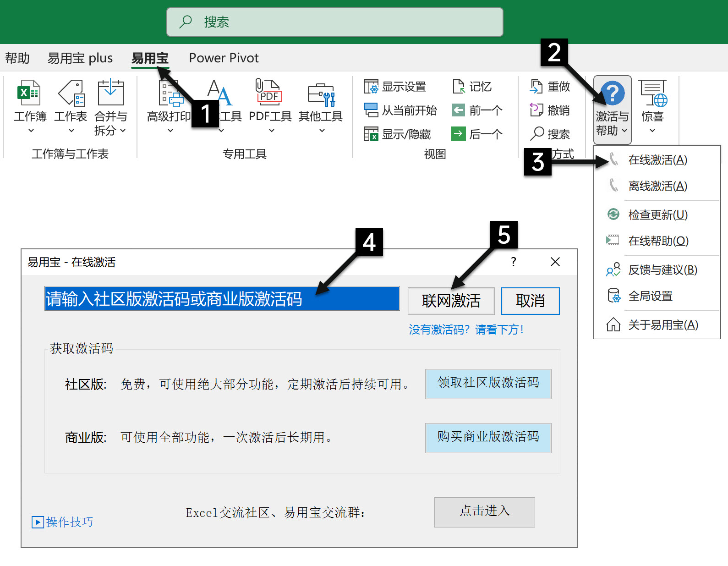Screen dimensions: 728x566
Task: Open the 高级打印 advanced print icon
Action: click(170, 93)
